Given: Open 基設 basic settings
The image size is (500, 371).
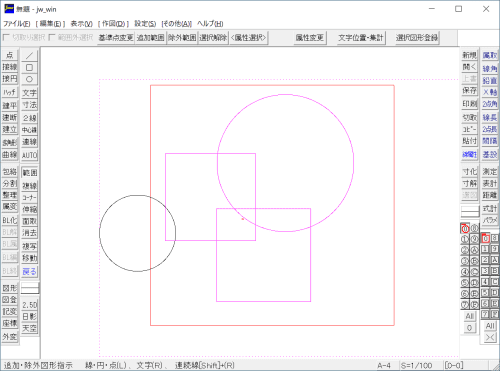Looking at the screenshot, I should pos(489,155).
